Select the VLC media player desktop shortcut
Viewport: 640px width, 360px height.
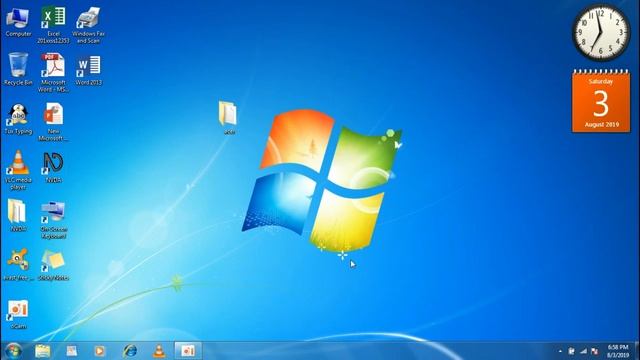[18, 169]
